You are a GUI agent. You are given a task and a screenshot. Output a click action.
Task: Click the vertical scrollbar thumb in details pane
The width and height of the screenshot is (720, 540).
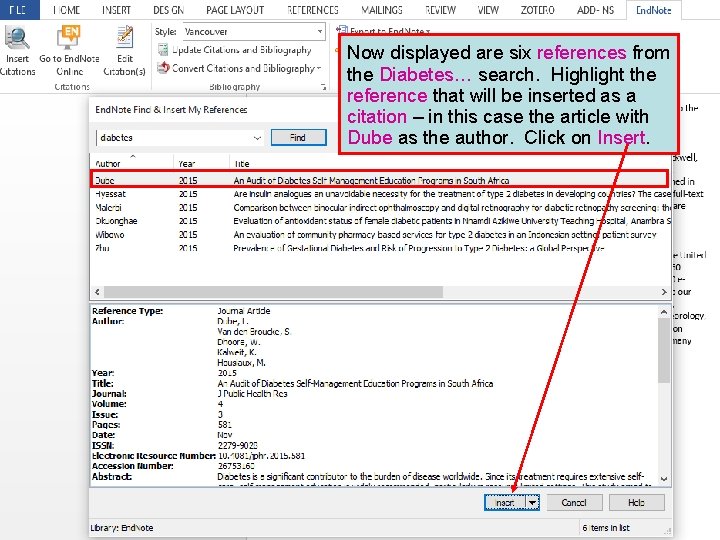[x=664, y=351]
